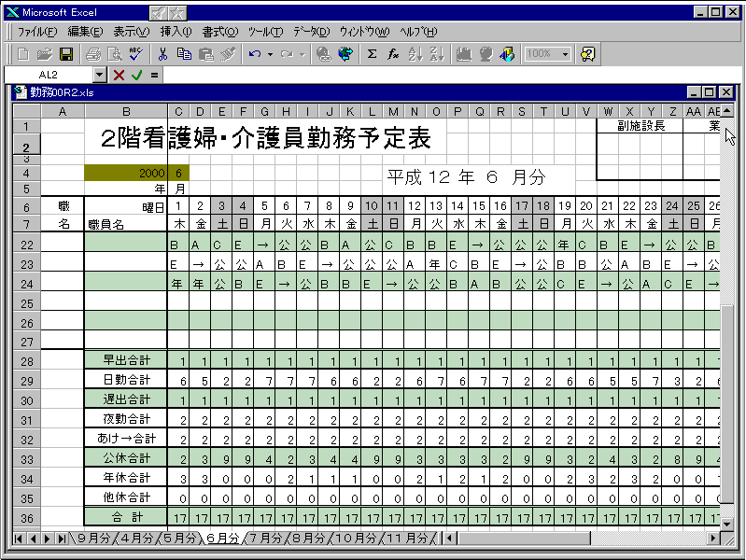Cancel cell entry with red X

coord(119,75)
